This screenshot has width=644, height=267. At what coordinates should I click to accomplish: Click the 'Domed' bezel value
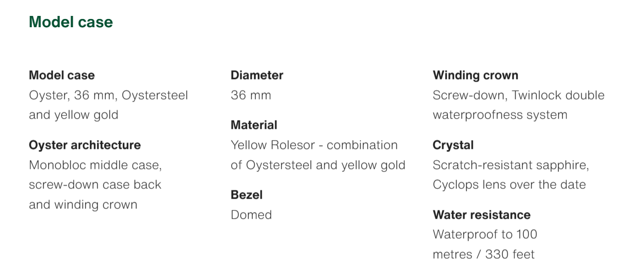tap(251, 215)
